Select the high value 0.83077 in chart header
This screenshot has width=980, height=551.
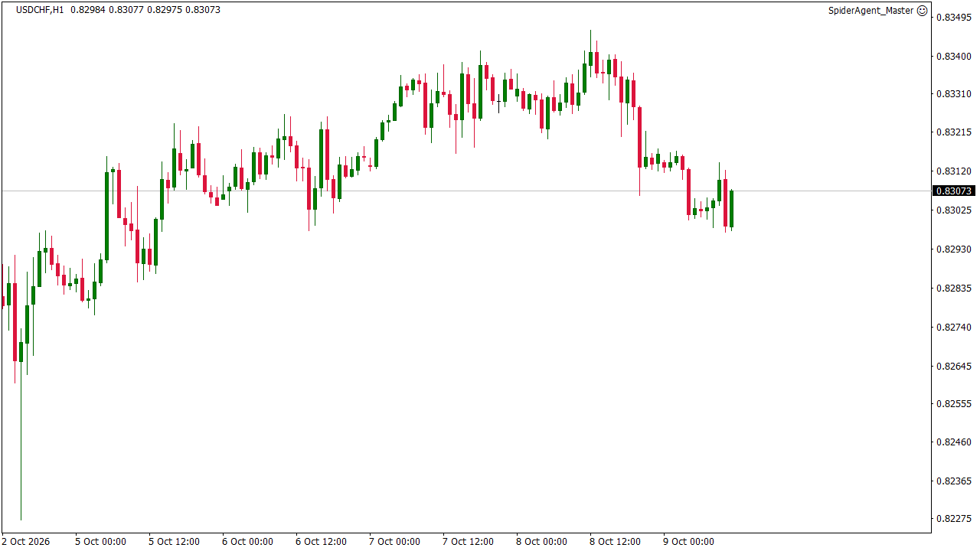pos(126,10)
